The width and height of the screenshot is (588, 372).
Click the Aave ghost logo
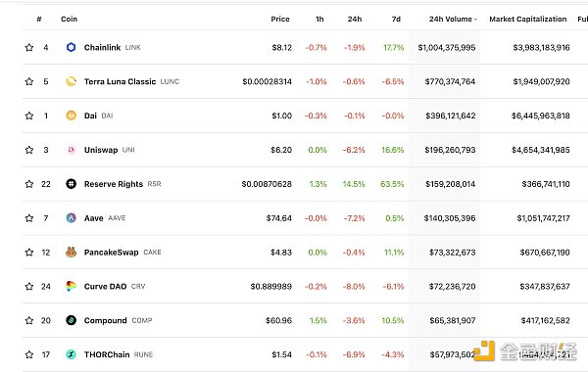71,218
